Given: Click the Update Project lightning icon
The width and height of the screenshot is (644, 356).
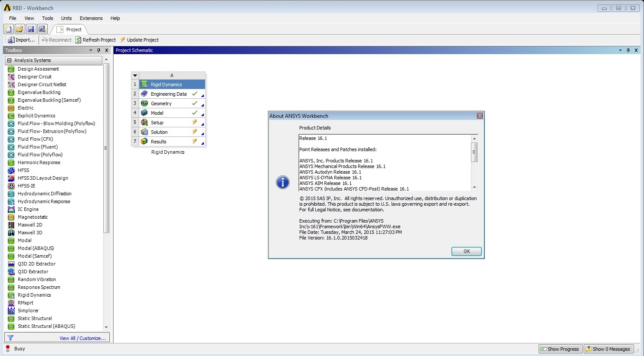Looking at the screenshot, I should [123, 40].
